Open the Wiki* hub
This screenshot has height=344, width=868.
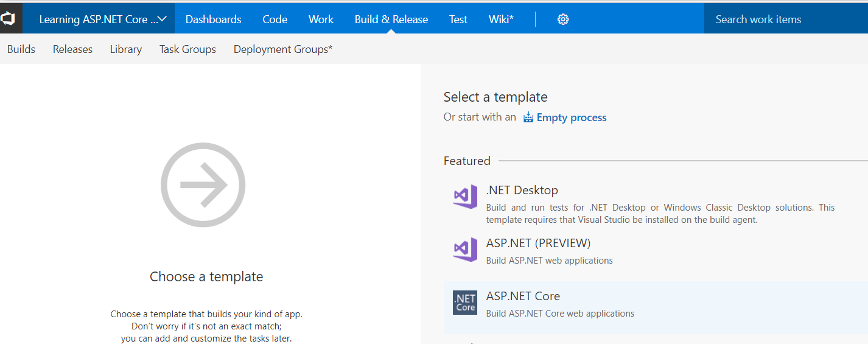click(501, 19)
